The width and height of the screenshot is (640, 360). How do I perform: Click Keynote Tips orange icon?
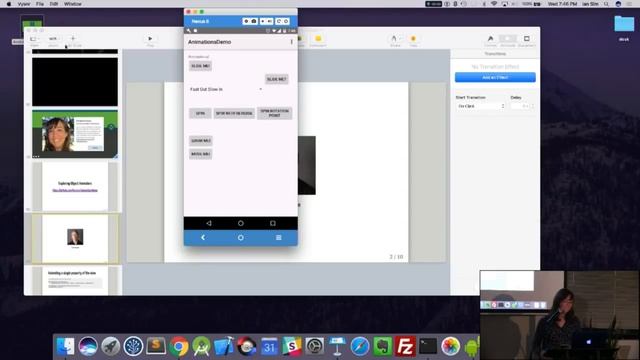[413, 39]
